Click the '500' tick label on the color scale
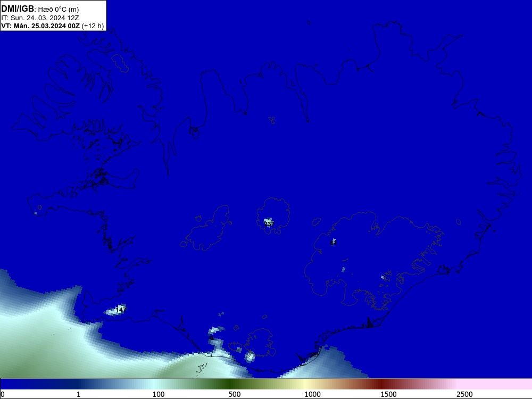The image size is (532, 399). pyautogui.click(x=235, y=394)
